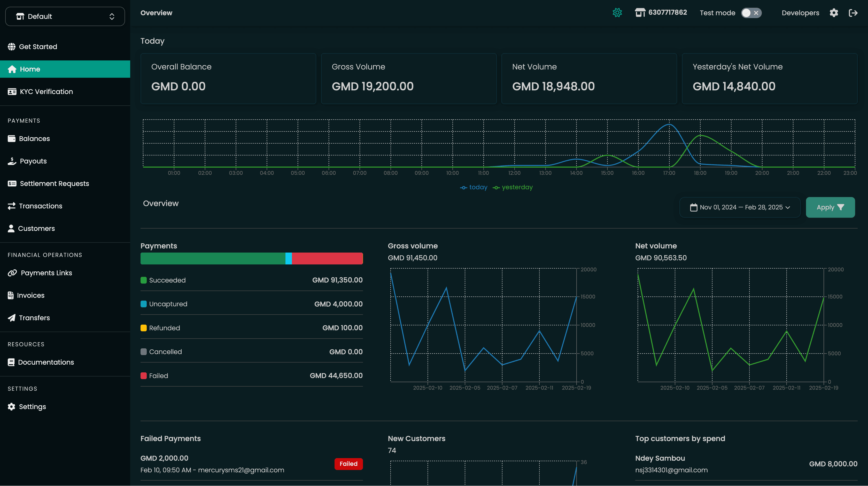Open the Nov 01, 2024 — Feb 28, 2025 date dropdown
The height and width of the screenshot is (486, 868).
tap(740, 207)
